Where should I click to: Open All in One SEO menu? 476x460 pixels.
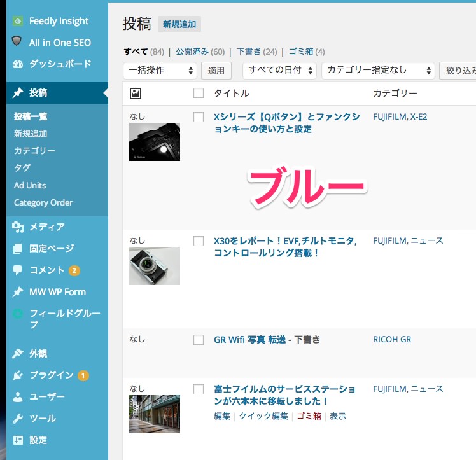(60, 43)
